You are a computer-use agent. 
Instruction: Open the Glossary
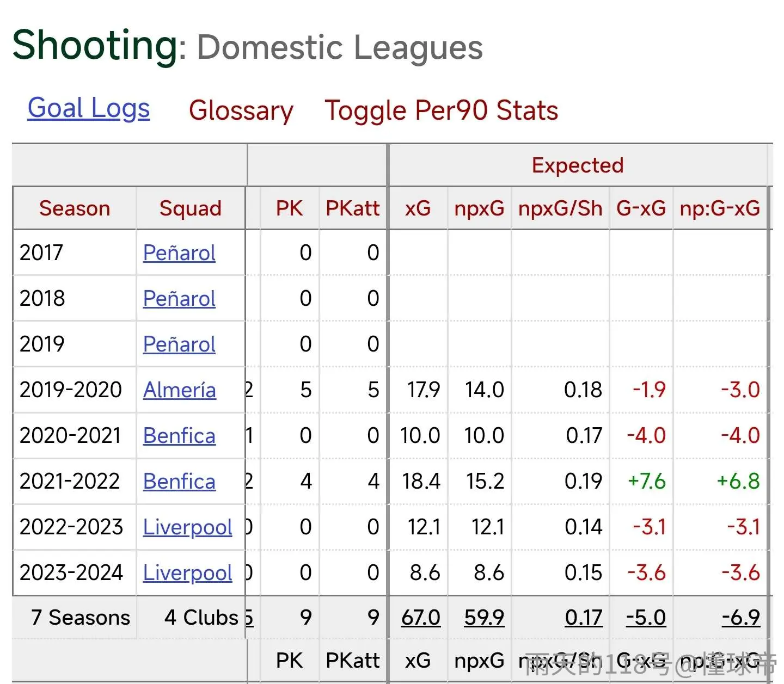(x=241, y=110)
